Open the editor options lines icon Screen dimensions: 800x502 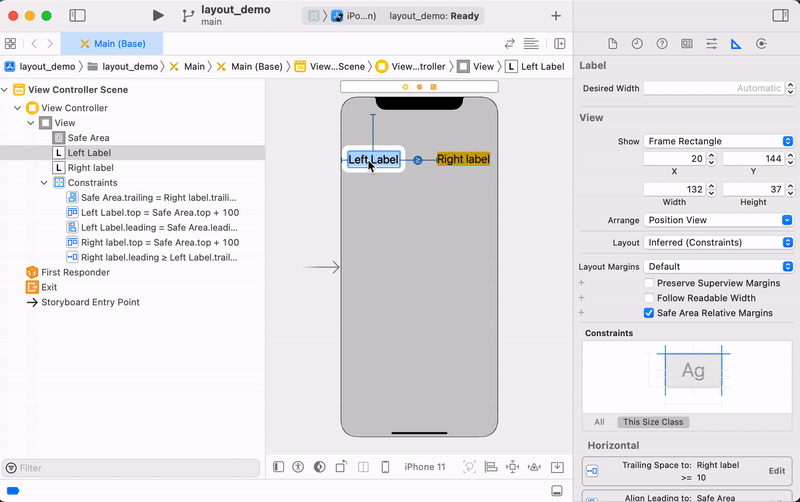pyautogui.click(x=531, y=43)
